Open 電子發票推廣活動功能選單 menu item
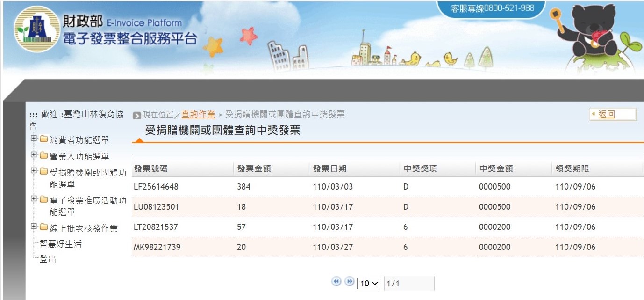The height and width of the screenshot is (300, 644). (88, 206)
